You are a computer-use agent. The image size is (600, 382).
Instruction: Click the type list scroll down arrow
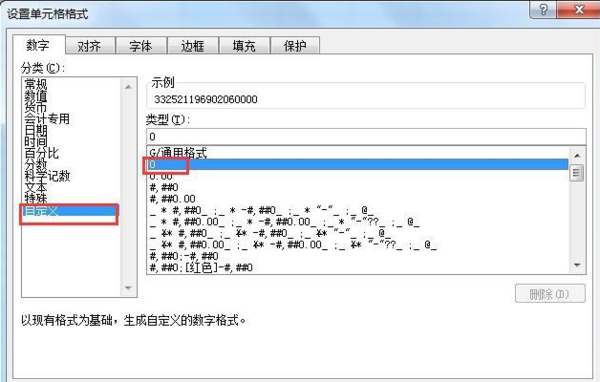pyautogui.click(x=577, y=265)
